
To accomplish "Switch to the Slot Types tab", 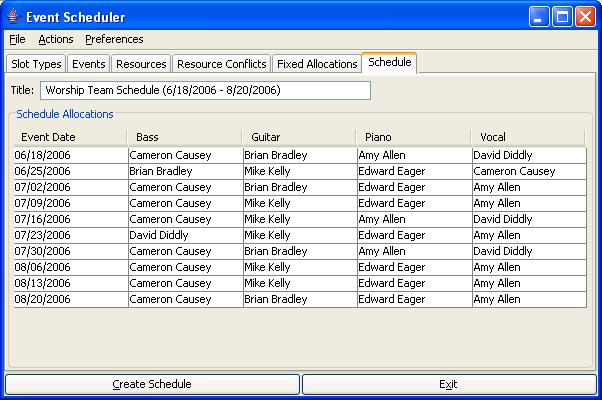I will tap(36, 64).
